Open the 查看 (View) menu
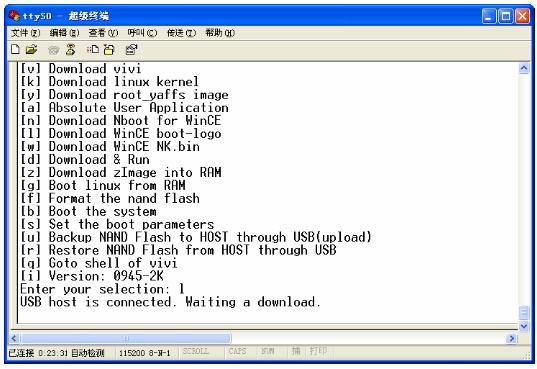This screenshot has height=369, width=537. coord(103,33)
